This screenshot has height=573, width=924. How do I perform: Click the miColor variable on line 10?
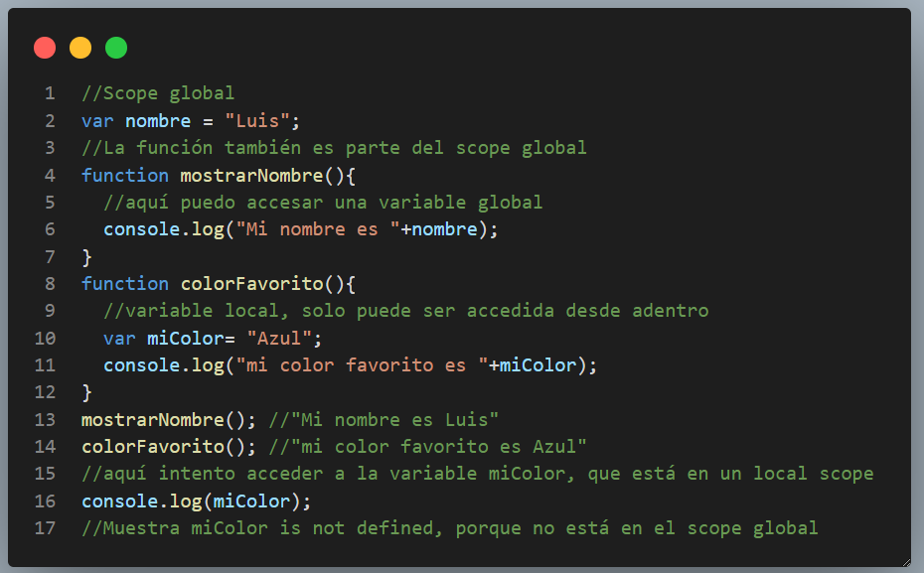point(179,338)
